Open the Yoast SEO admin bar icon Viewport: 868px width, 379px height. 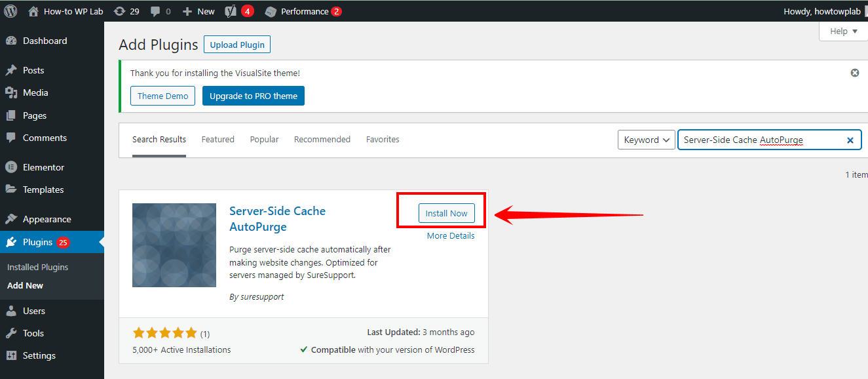[231, 11]
